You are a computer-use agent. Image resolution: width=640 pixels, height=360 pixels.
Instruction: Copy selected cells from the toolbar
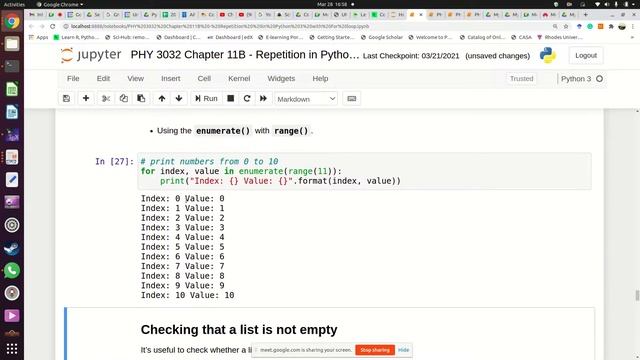coord(124,98)
